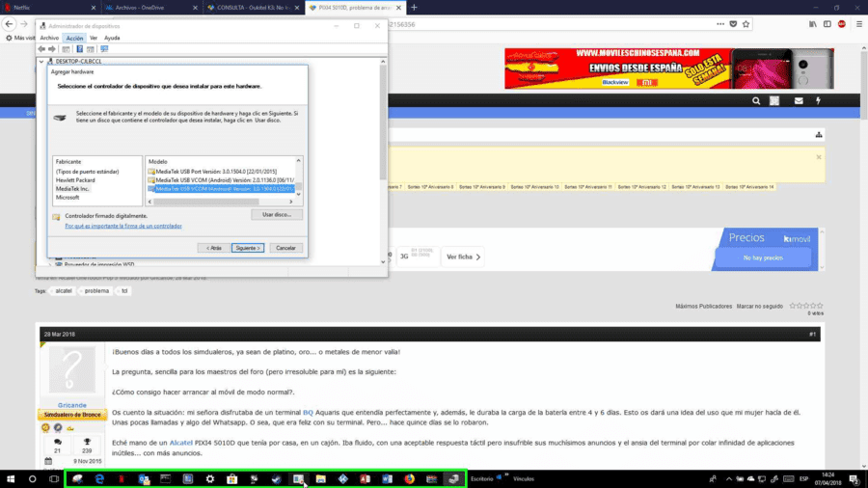Open the Action Center notifications icon
This screenshot has height=488, width=868.
pyautogui.click(x=854, y=479)
